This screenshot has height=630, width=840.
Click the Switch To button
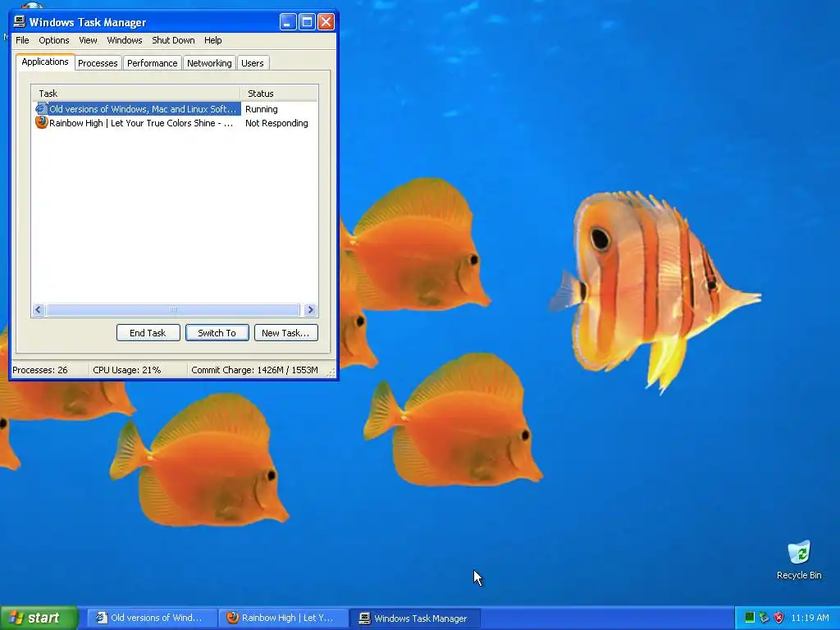tap(217, 333)
